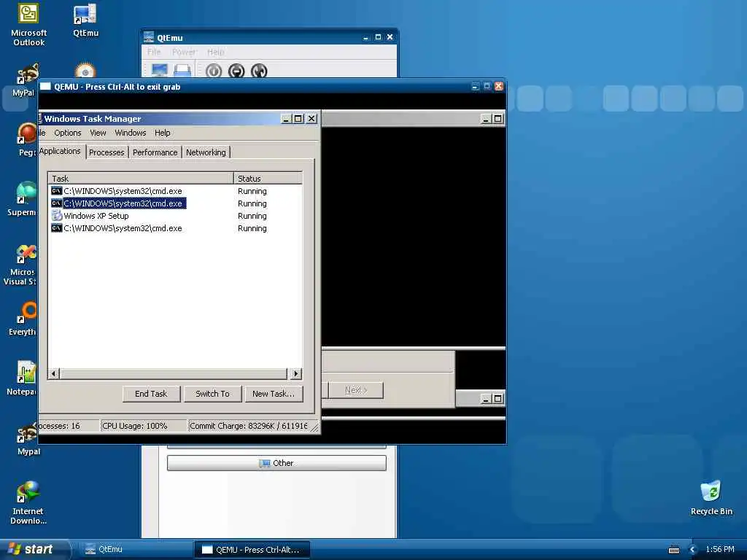Click the New Task... button

(274, 394)
